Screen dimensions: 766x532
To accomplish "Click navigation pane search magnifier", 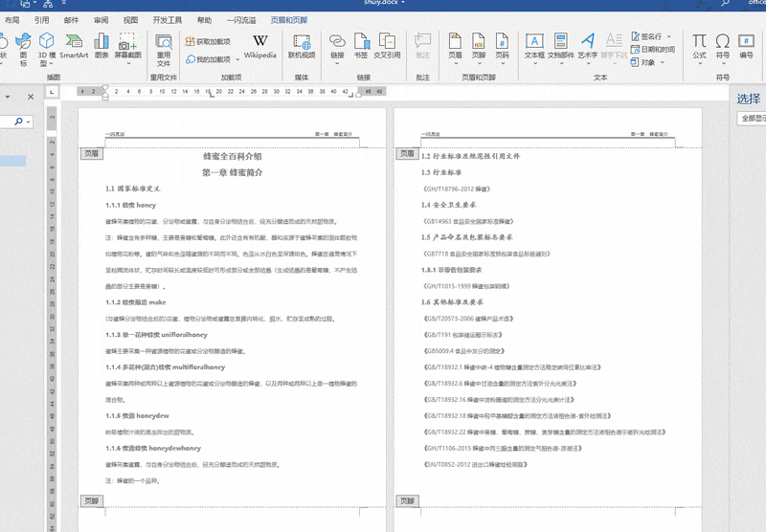I will click(x=18, y=122).
